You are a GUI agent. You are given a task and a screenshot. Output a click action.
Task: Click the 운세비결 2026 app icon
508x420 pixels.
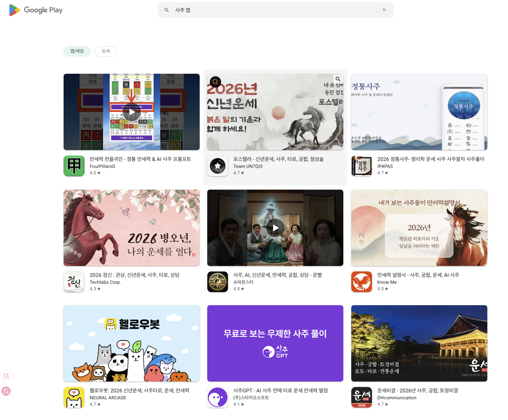pos(362,397)
